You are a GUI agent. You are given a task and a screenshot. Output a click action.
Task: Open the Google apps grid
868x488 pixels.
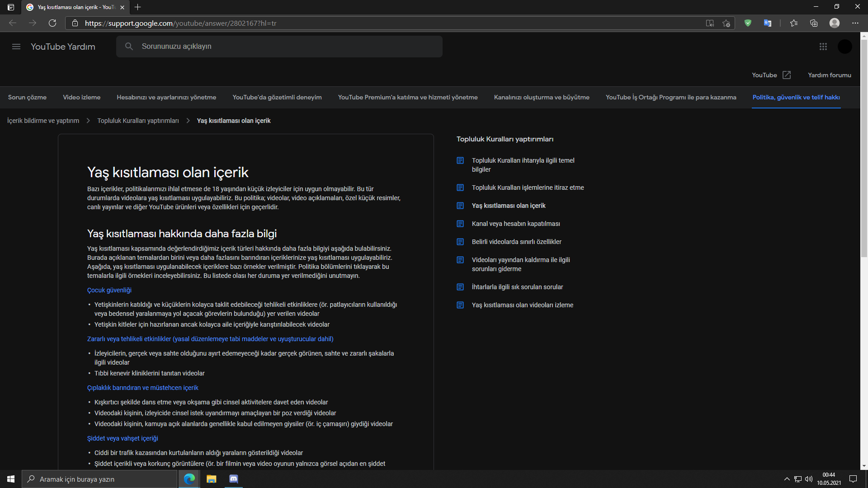(823, 47)
